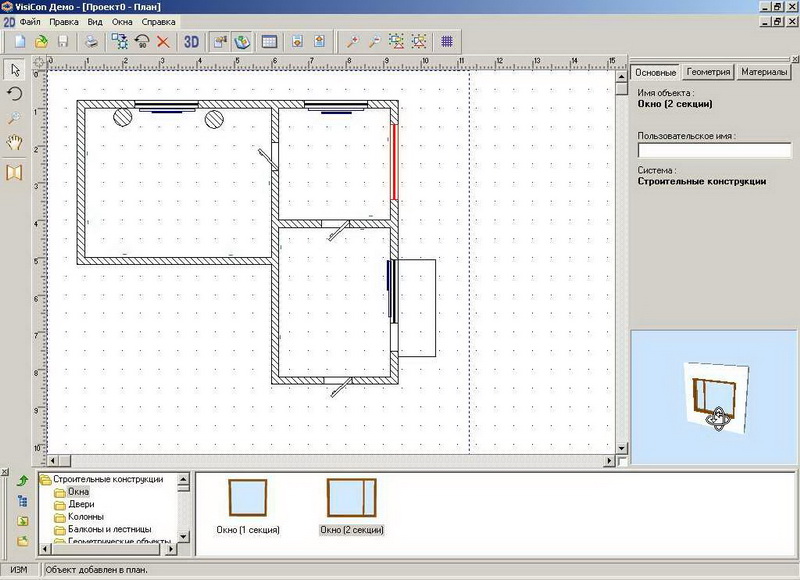This screenshot has width=800, height=580.
Task: Select the Окно (1 секция) thumbnail
Action: click(247, 497)
